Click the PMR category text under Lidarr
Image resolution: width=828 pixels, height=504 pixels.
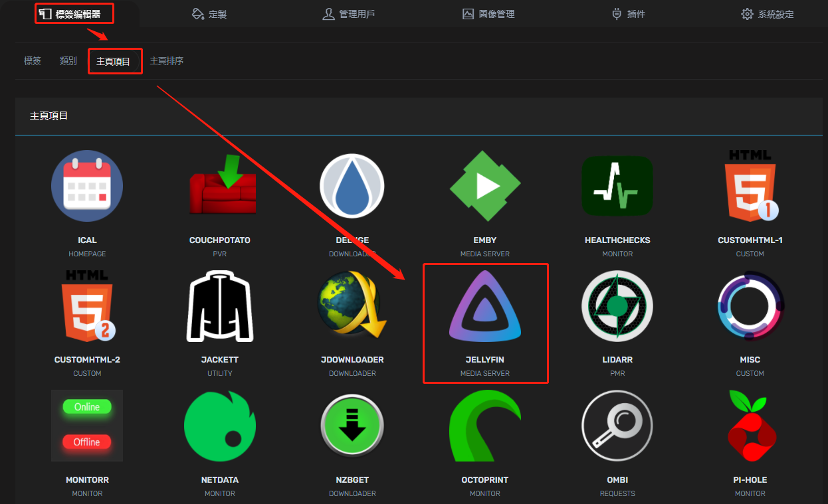click(617, 374)
